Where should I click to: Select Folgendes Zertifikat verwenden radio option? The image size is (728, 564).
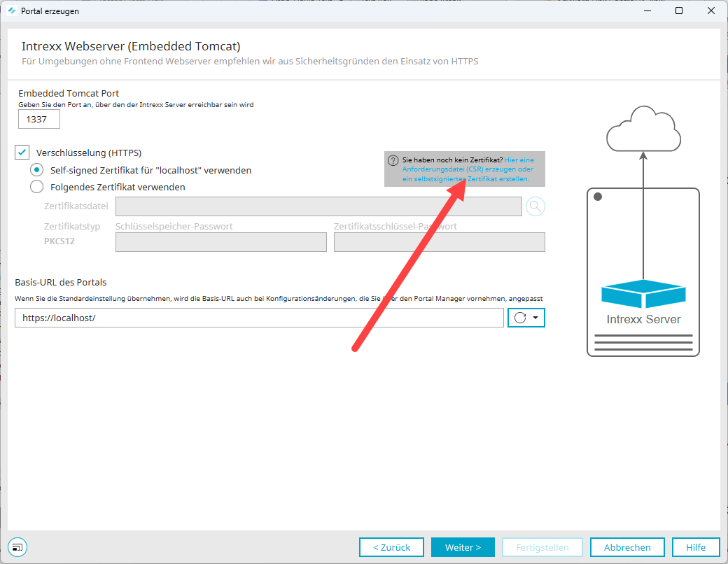pos(36,187)
